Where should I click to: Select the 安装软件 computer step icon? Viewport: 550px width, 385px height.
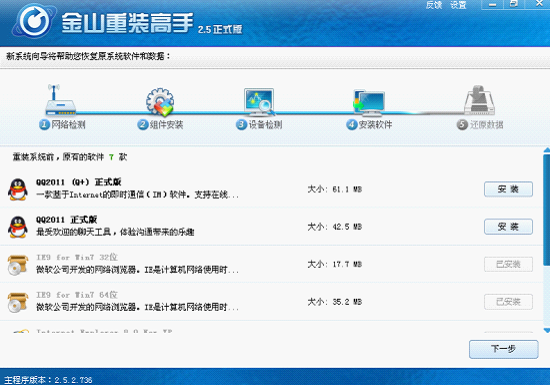(369, 103)
